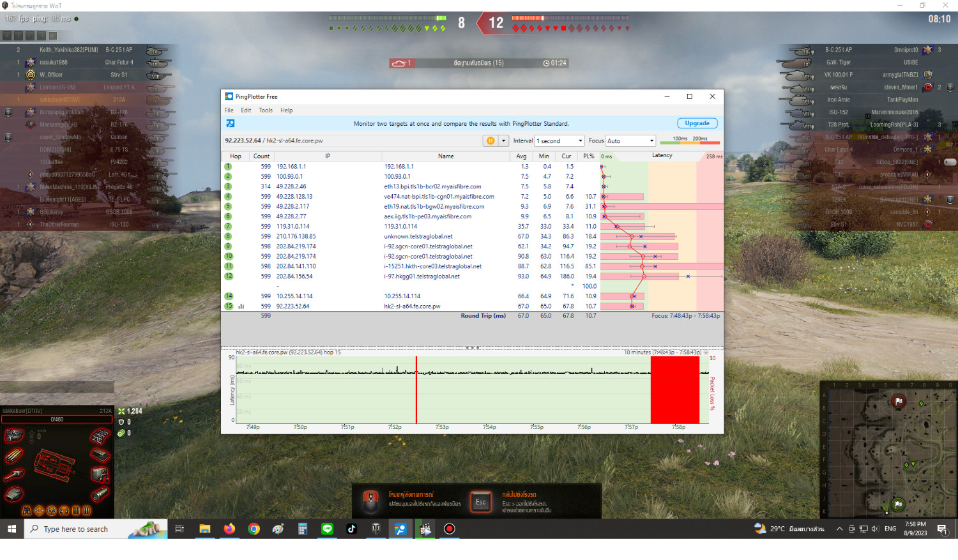Open Calculator from the taskbar
Viewport: 958px width, 560px height.
click(303, 529)
